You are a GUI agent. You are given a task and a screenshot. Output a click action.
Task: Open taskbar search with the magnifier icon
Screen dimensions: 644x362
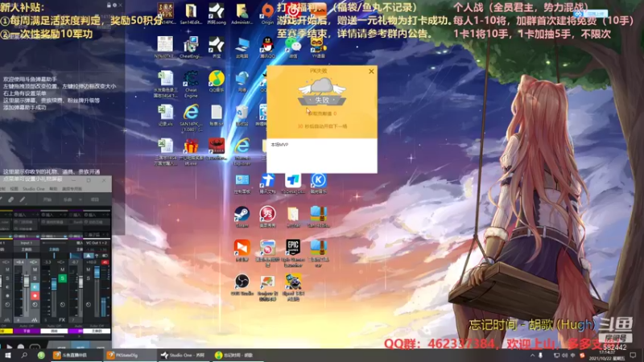(x=24, y=355)
